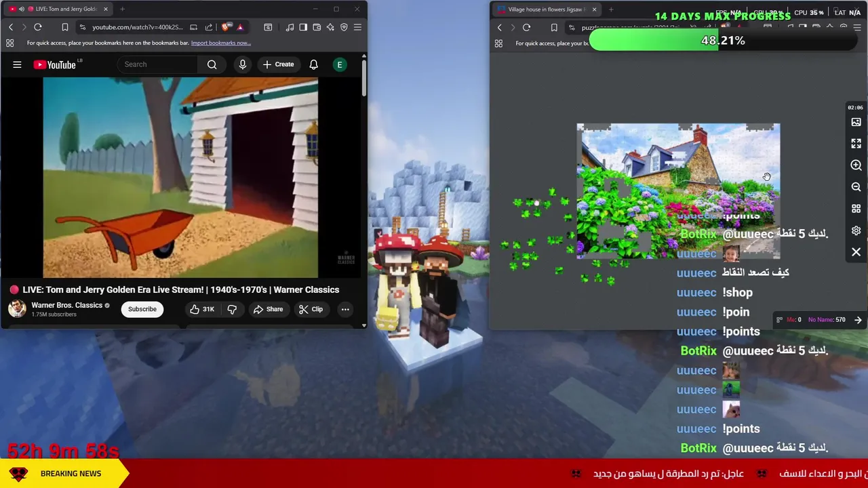
Task: Close the puzzle sidebar with X
Action: pyautogui.click(x=856, y=252)
